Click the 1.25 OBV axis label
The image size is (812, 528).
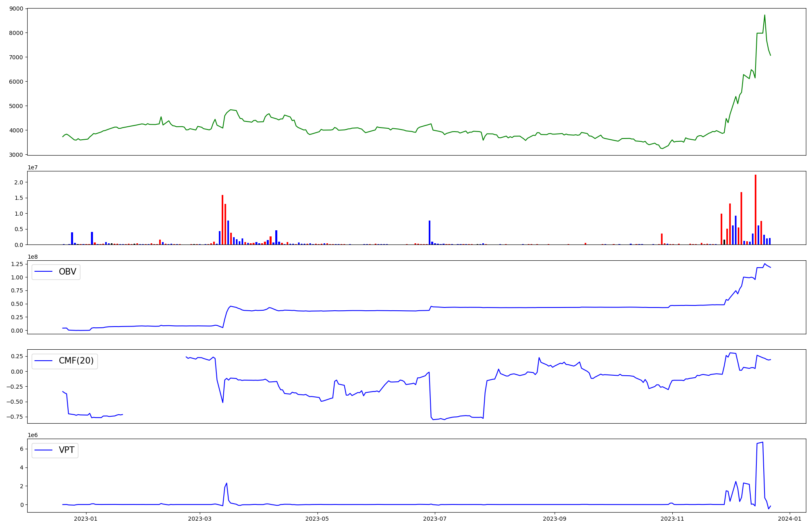[x=16, y=264]
